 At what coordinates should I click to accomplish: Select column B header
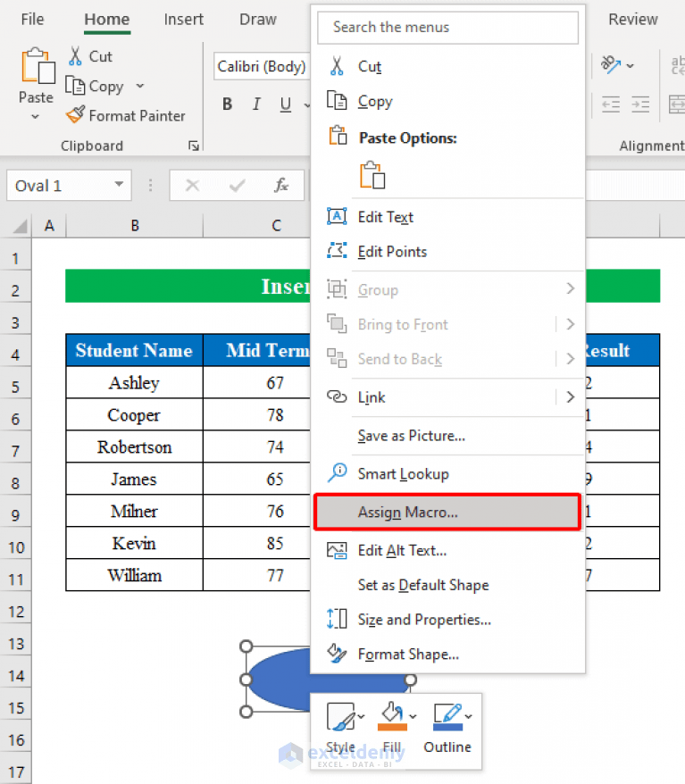tap(135, 226)
